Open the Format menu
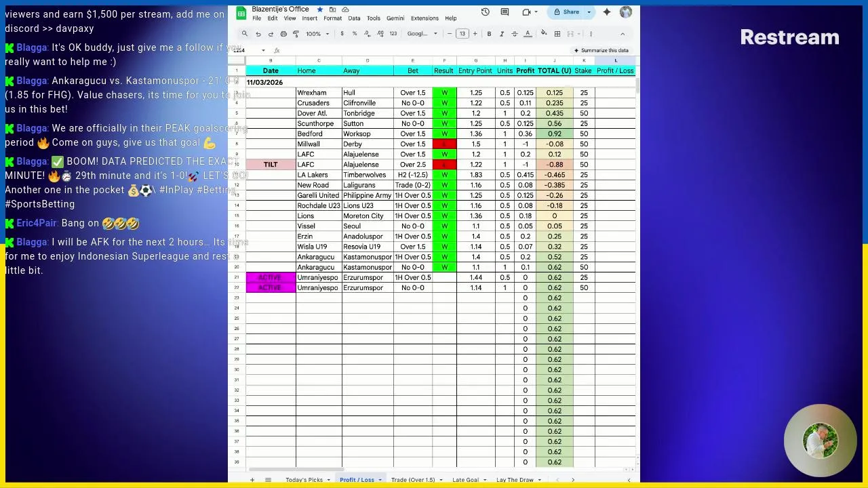 (332, 18)
